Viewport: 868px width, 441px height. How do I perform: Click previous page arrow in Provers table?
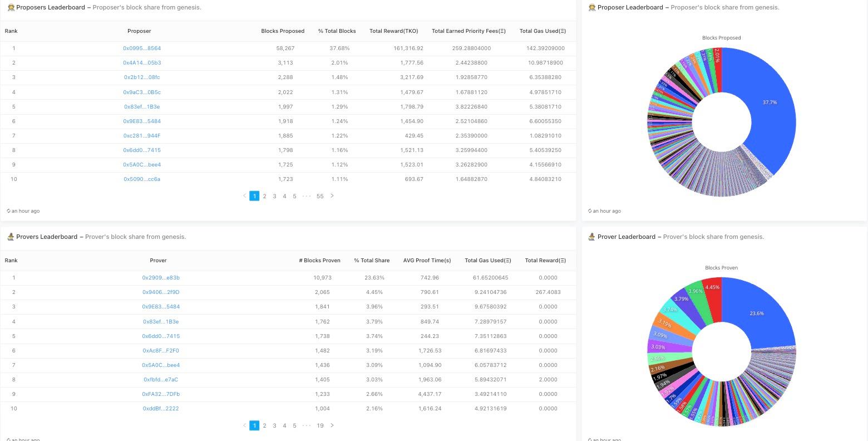click(244, 425)
